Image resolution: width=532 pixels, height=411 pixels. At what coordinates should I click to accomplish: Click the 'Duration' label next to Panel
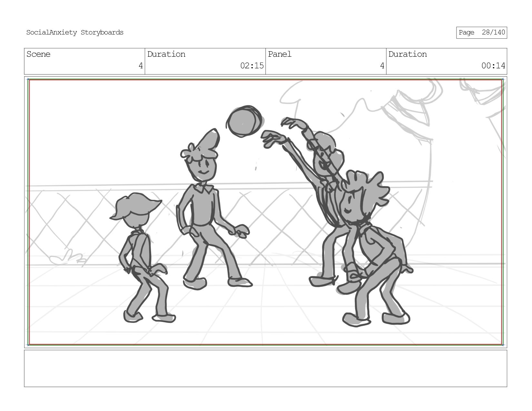pyautogui.click(x=408, y=54)
